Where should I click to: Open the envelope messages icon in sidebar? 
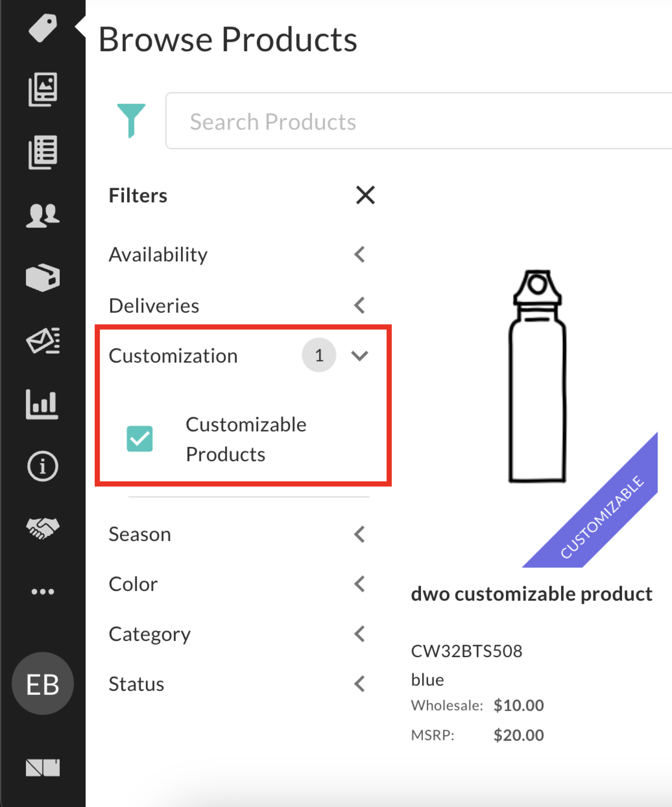click(x=42, y=341)
